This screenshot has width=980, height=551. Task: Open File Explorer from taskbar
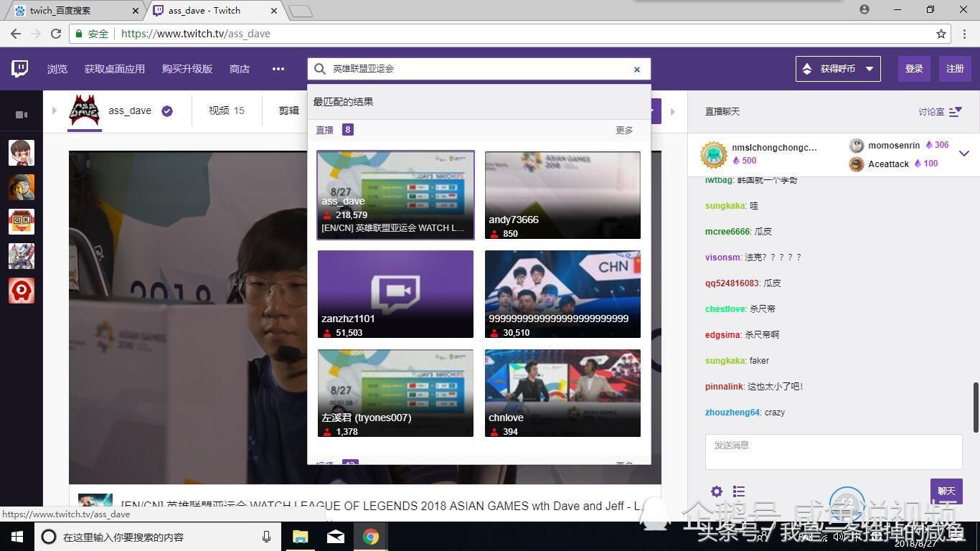(x=300, y=537)
